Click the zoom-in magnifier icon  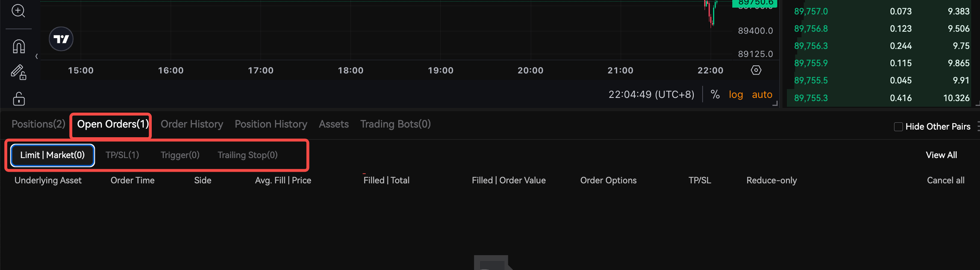18,10
